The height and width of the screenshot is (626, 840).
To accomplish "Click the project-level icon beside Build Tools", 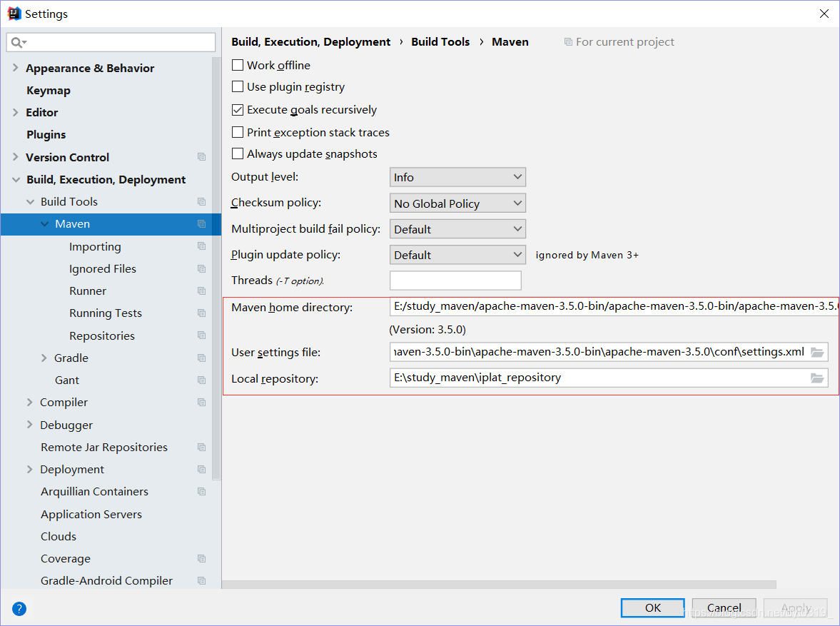I will tap(201, 201).
